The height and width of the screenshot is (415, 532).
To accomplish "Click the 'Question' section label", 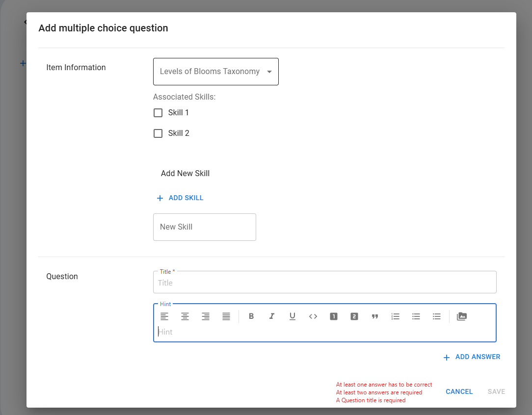I will (x=62, y=276).
